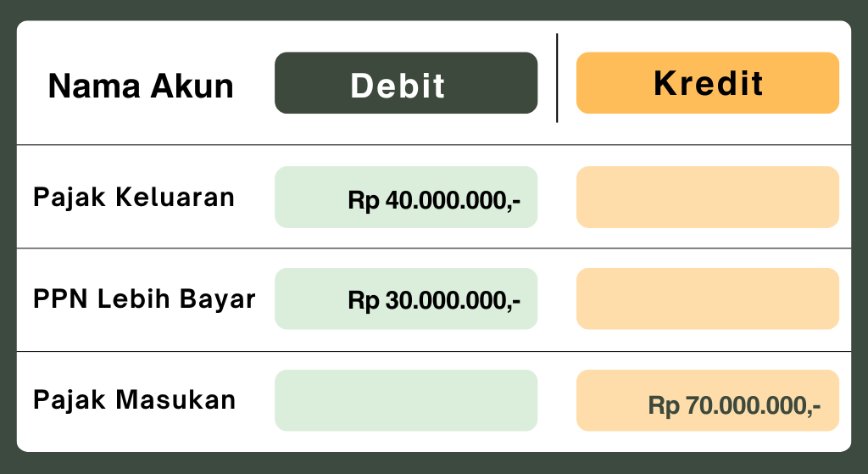
Task: Click the Rp 40.000.000,- debit amount
Action: pyautogui.click(x=434, y=200)
